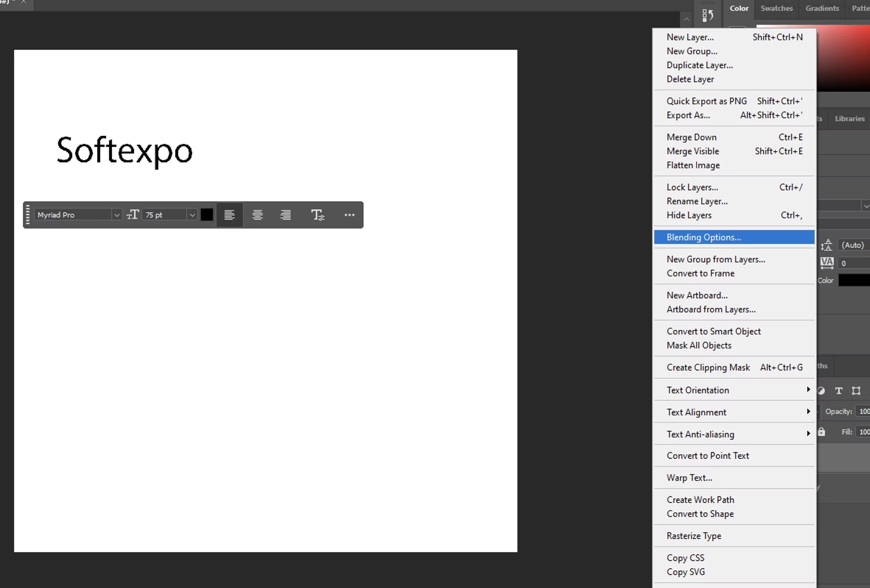Screen dimensions: 870x588
Task: Expand the 75 pt font size dropdown
Action: click(x=192, y=215)
